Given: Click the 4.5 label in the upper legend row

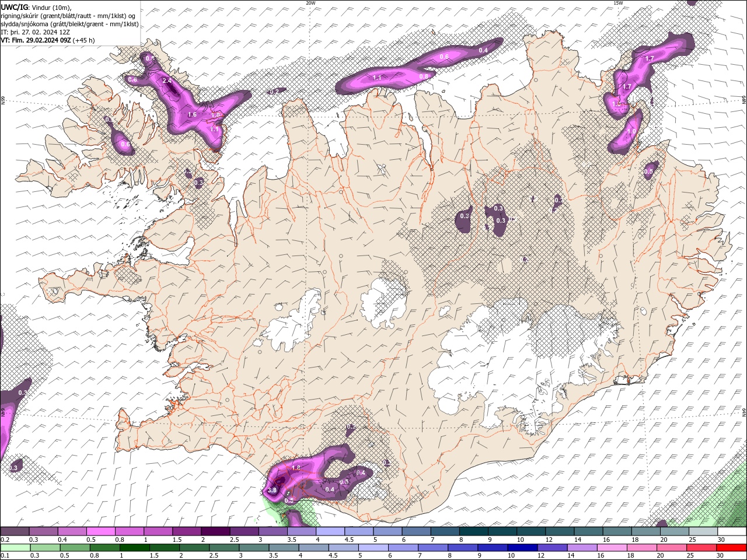Looking at the screenshot, I should tap(349, 540).
